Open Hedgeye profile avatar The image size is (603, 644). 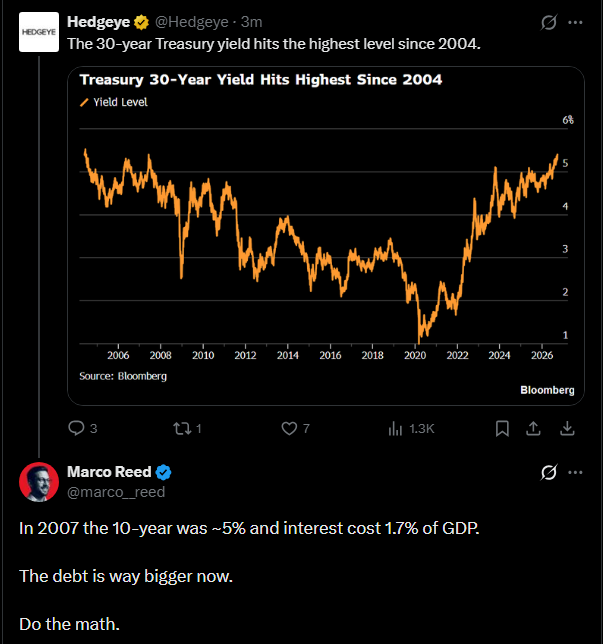point(39,32)
